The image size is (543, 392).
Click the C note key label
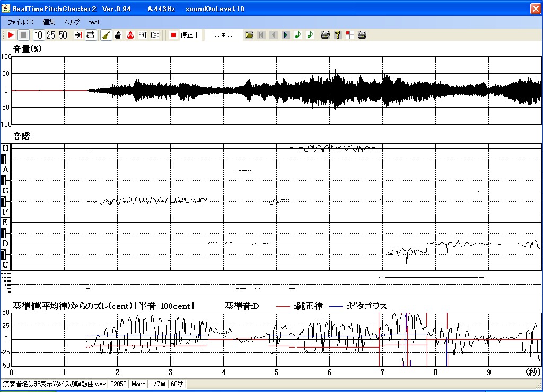pyautogui.click(x=5, y=265)
